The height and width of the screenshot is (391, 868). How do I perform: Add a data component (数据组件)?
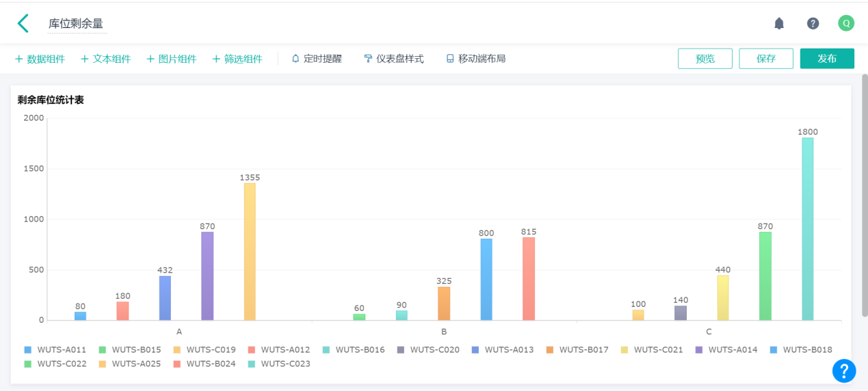tap(40, 59)
